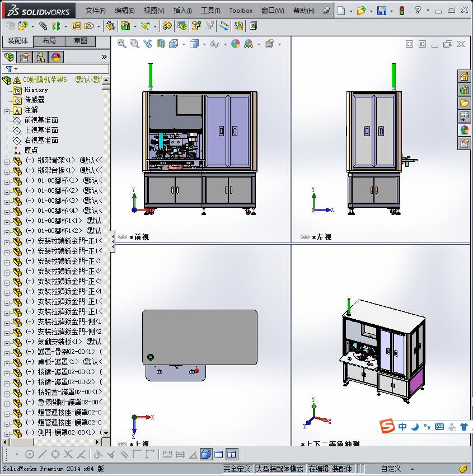This screenshot has width=473, height=476.
Task: Expand the 氣動安裝板<1> component
Action: pyautogui.click(x=7, y=344)
